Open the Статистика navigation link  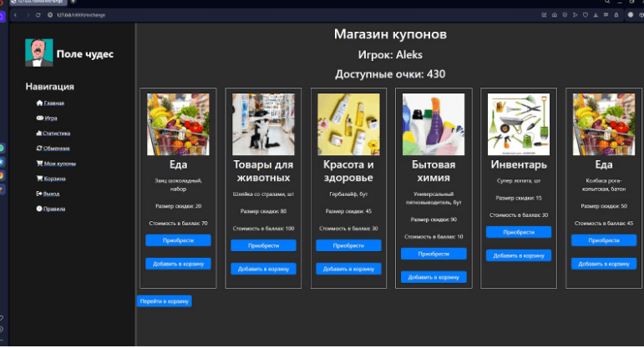tap(56, 134)
